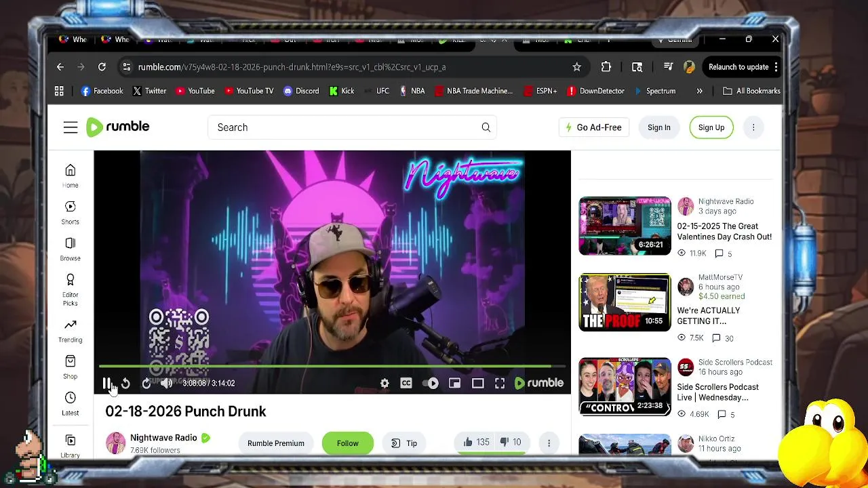
Task: Click the Rumble logo in the player bar
Action: coord(539,383)
